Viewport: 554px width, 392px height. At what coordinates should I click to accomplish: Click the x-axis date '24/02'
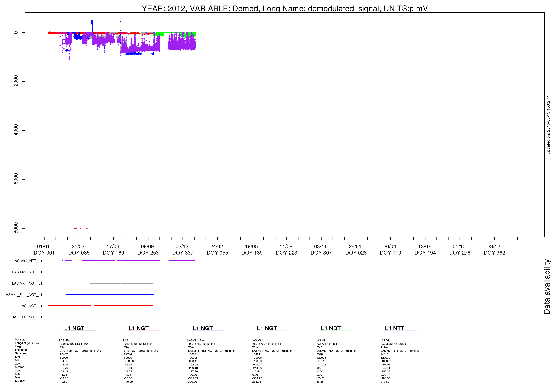coord(216,246)
